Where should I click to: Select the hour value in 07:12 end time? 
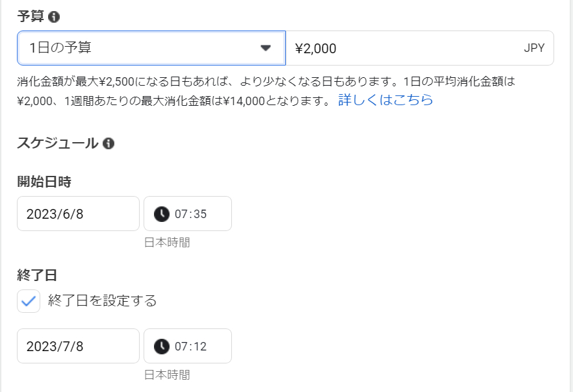point(181,346)
